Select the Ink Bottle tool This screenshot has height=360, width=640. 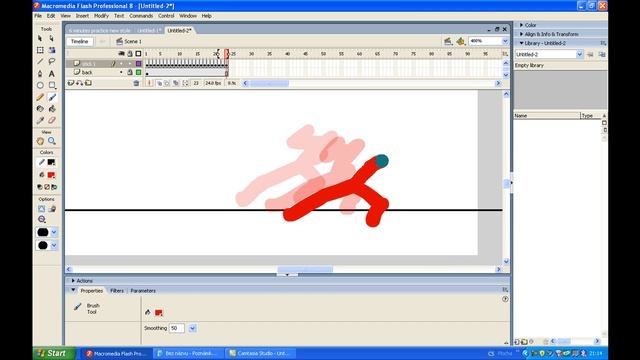pyautogui.click(x=40, y=109)
